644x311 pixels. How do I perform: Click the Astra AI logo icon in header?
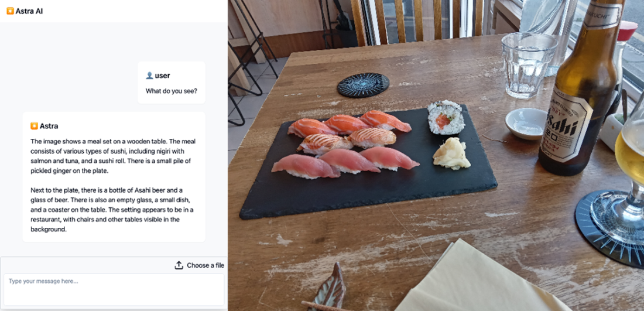[x=11, y=11]
